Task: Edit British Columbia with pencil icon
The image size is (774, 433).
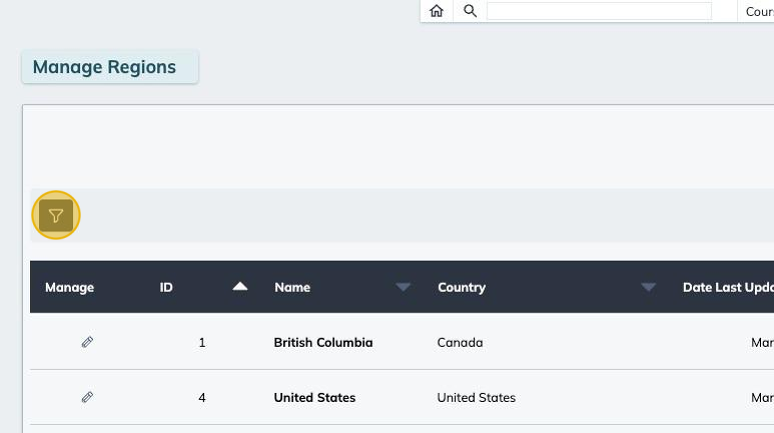Action: 87,342
